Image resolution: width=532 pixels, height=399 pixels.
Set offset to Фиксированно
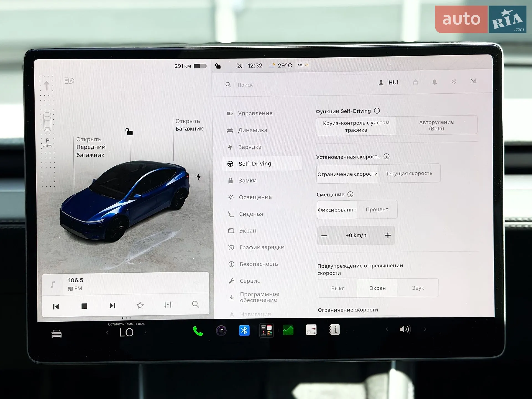coord(337,210)
